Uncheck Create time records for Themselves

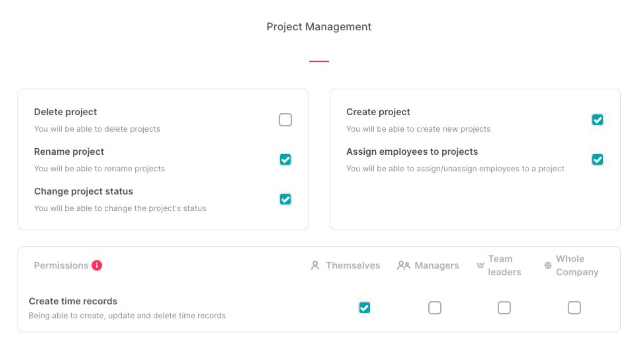tap(365, 308)
